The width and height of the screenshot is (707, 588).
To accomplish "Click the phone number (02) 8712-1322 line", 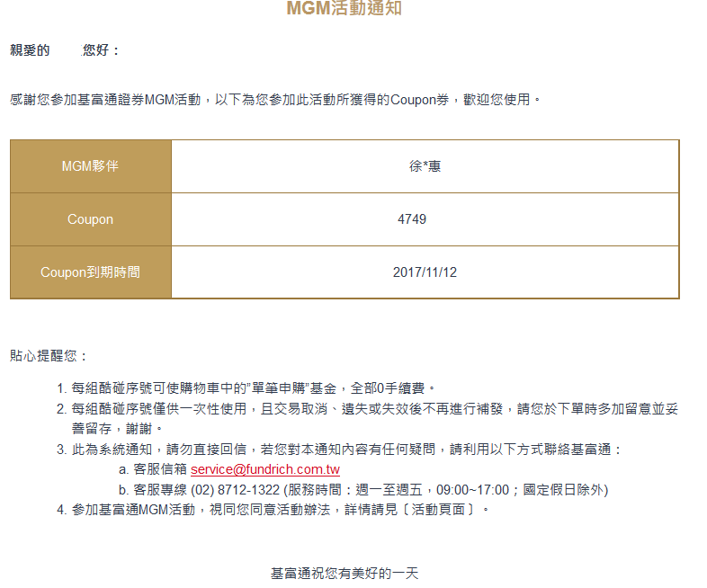I will [363, 490].
